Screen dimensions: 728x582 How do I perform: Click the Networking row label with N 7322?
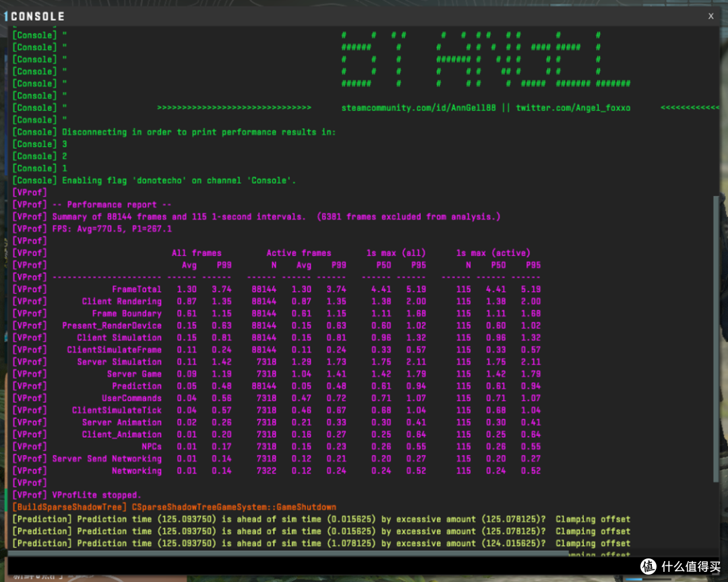(136, 471)
